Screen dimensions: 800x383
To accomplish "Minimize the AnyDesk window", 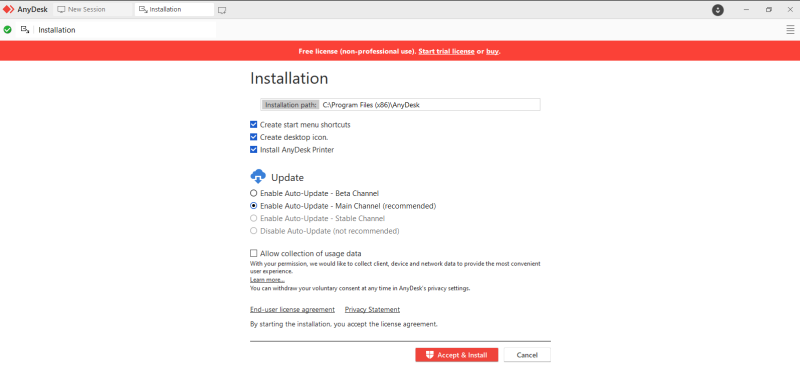I will click(746, 10).
